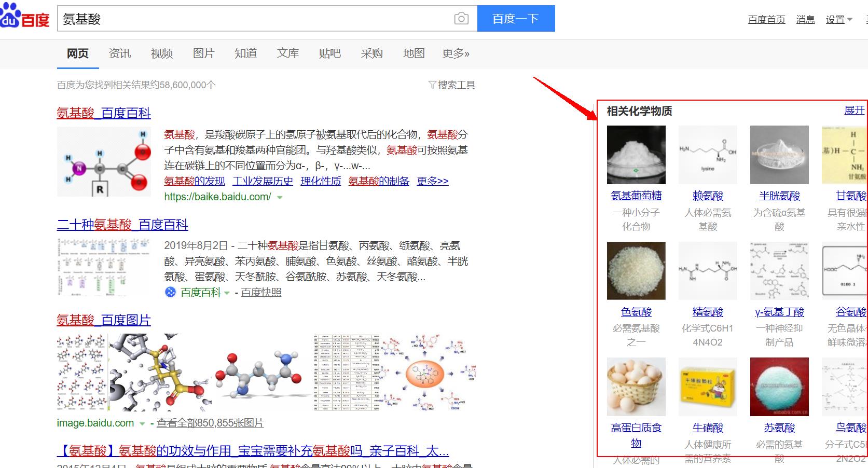Click the 色氨酸 granules image
868x468 pixels.
pos(636,271)
